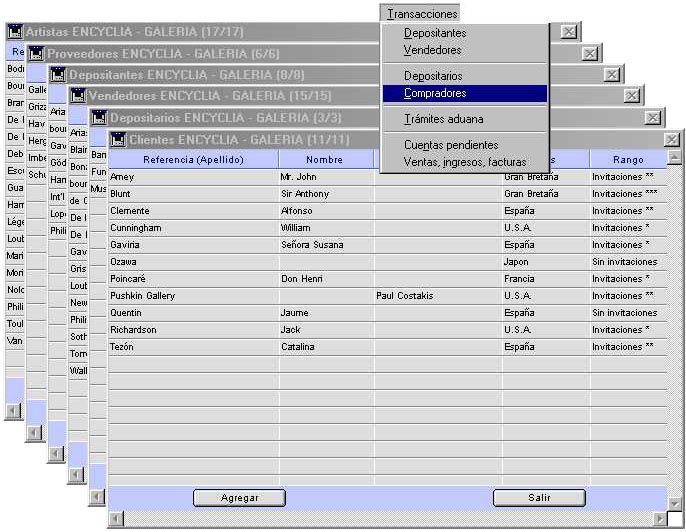
Task: Click the Mr. John name cell
Action: (326, 177)
